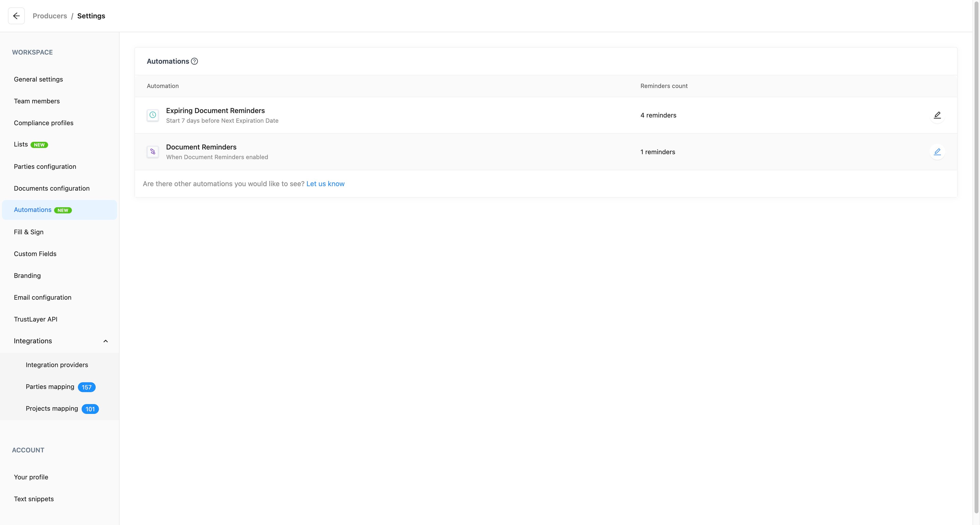Collapse the Integrations section chevron
Viewport: 980px width, 525px height.
pyautogui.click(x=105, y=341)
